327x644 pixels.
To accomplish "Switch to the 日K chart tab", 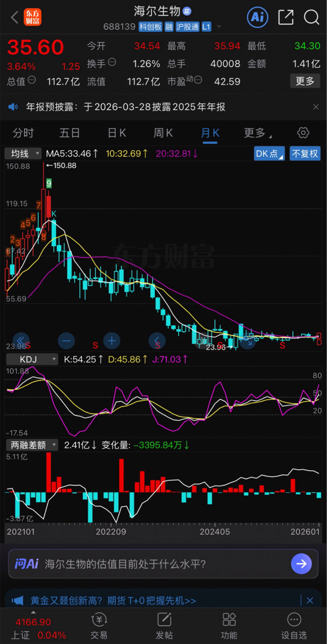I will click(x=117, y=133).
